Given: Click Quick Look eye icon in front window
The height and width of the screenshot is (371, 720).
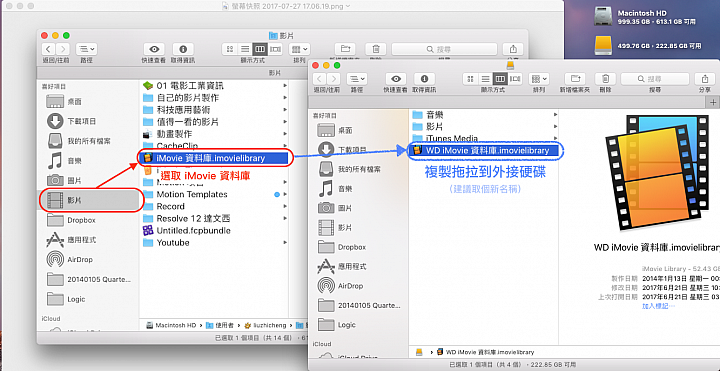Looking at the screenshot, I should tap(396, 79).
